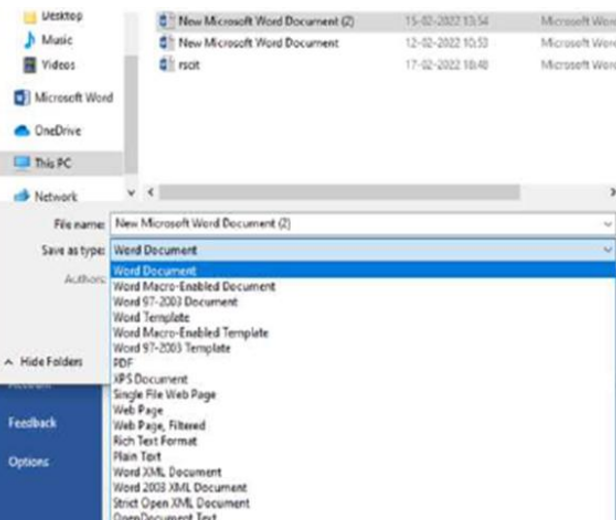Select Word Macro-Enabled Document option
Screen dimensions: 616x531
(194, 287)
